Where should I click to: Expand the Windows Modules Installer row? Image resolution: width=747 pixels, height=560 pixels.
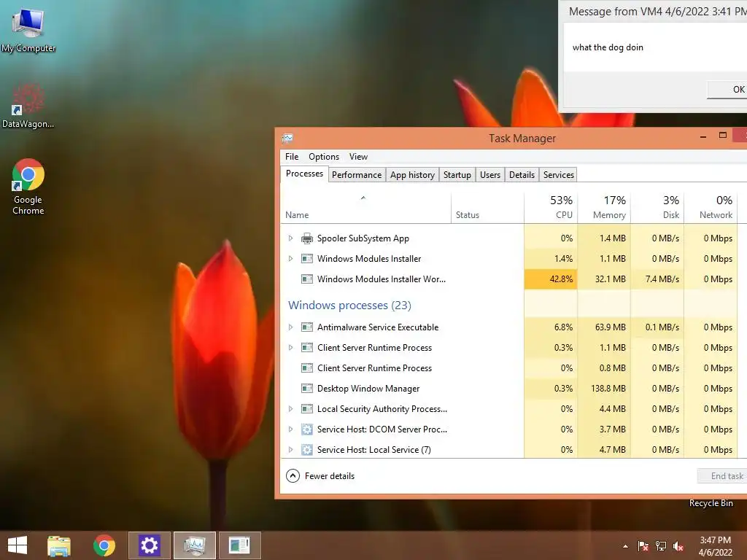290,259
